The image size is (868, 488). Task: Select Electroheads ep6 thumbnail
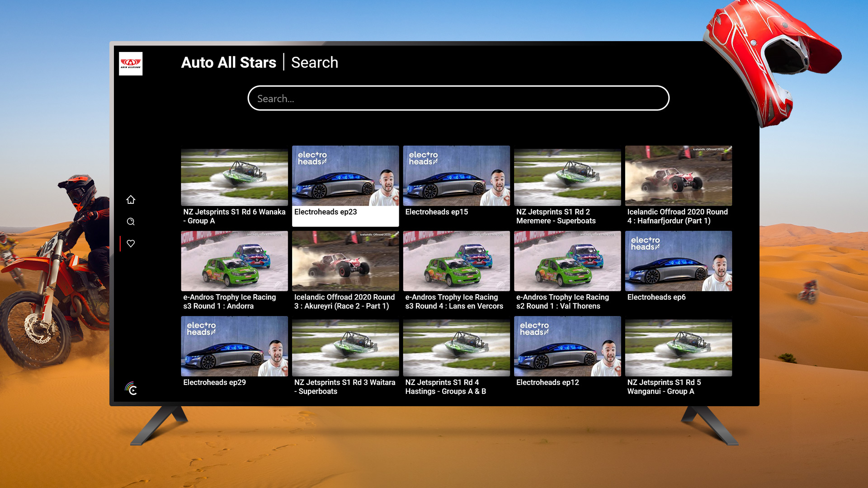[678, 261]
